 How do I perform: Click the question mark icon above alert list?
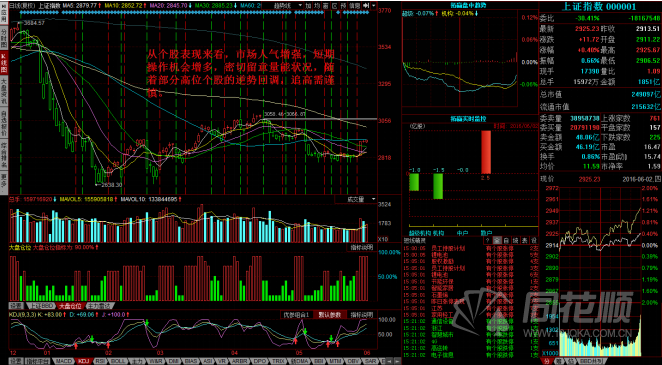488,240
